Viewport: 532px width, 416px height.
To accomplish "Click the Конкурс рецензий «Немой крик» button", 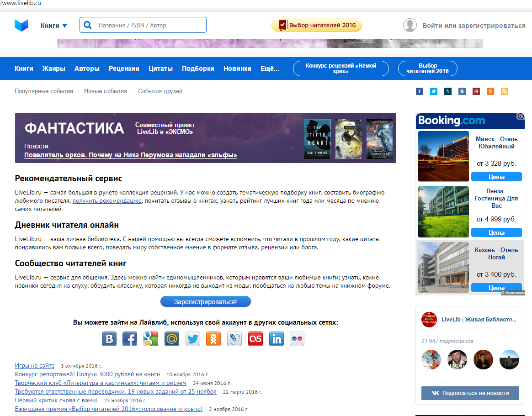I will [340, 68].
